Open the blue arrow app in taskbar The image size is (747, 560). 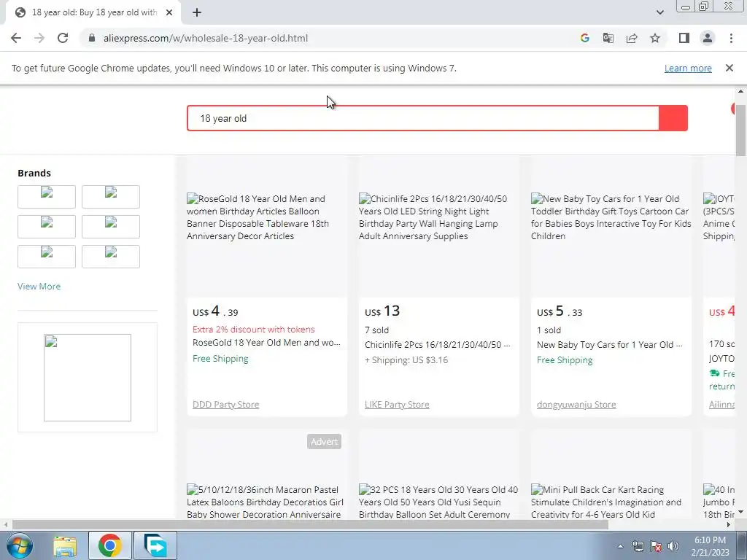pyautogui.click(x=155, y=545)
